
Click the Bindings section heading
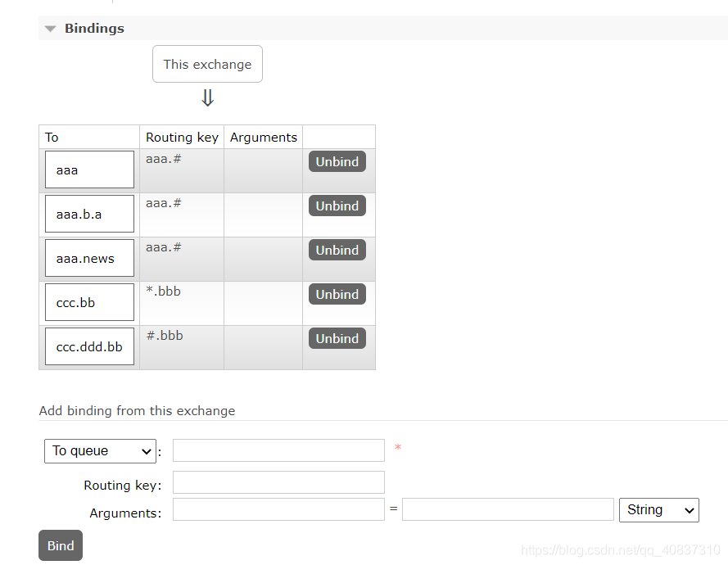pyautogui.click(x=94, y=29)
